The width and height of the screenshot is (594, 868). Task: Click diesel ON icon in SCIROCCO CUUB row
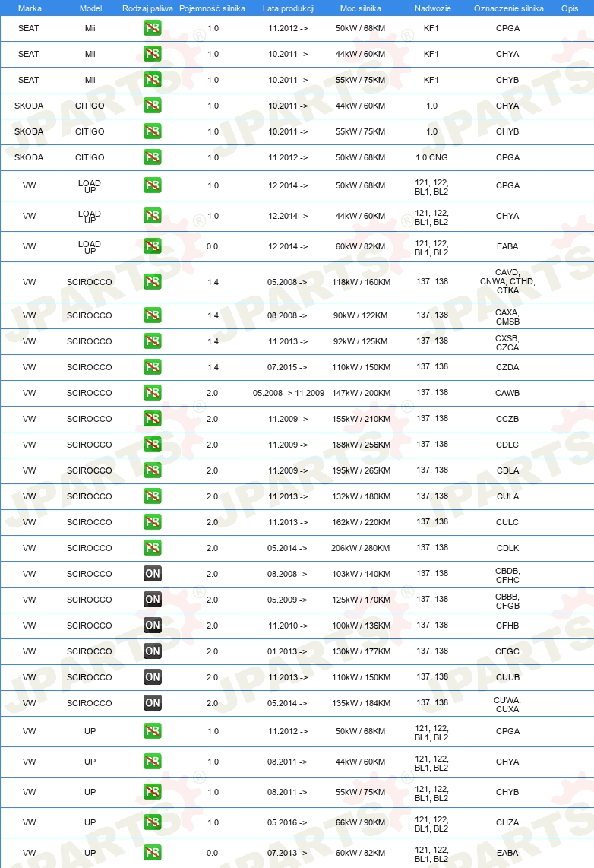[152, 677]
